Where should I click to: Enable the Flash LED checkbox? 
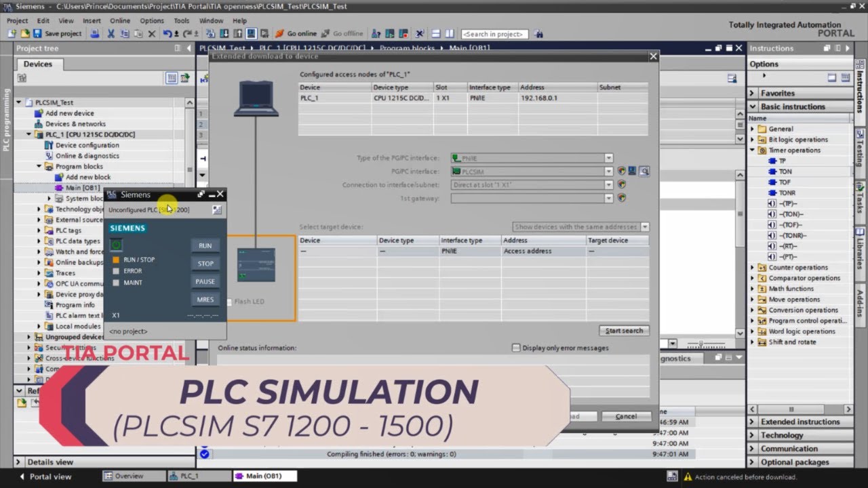[x=229, y=302]
